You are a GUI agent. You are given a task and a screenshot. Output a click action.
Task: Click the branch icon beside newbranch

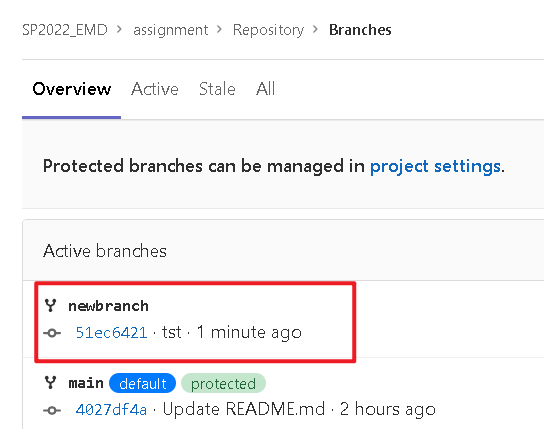(x=51, y=306)
